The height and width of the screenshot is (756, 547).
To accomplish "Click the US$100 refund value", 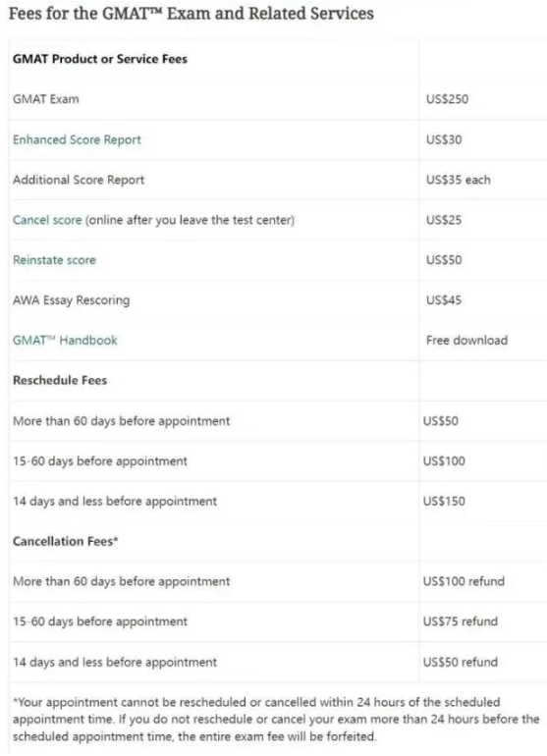I will point(464,581).
